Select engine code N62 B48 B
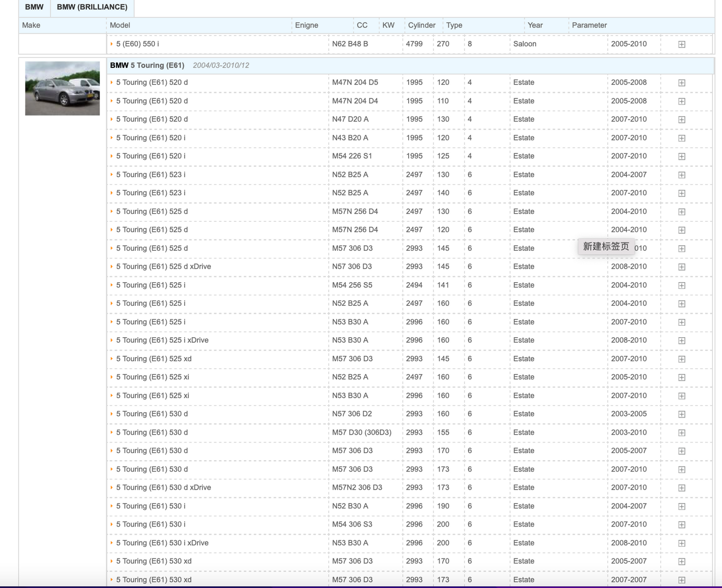The height and width of the screenshot is (588, 722). coord(350,44)
